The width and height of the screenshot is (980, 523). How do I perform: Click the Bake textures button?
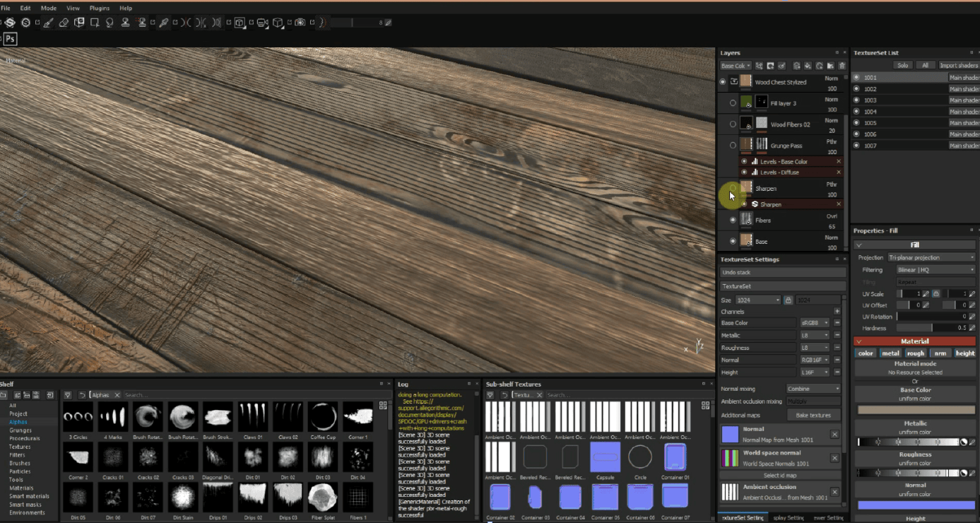click(813, 415)
